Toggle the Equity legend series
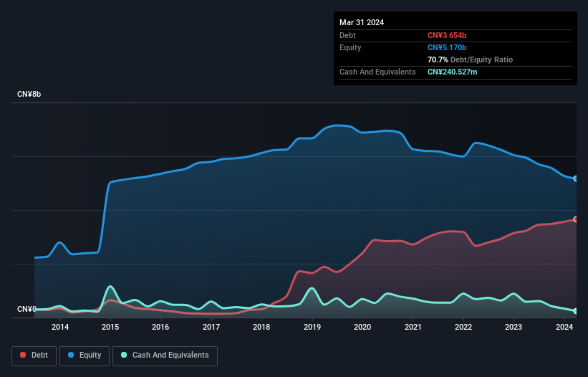 [x=83, y=355]
